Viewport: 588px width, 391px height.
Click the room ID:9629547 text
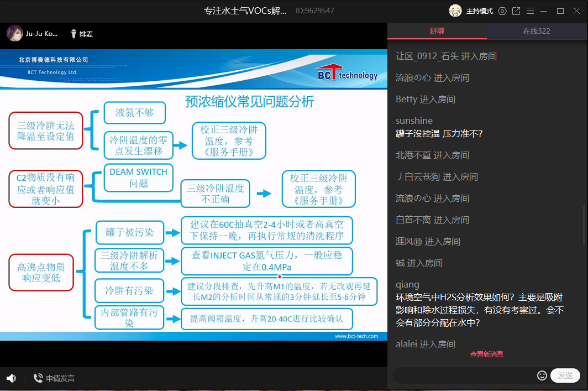314,11
